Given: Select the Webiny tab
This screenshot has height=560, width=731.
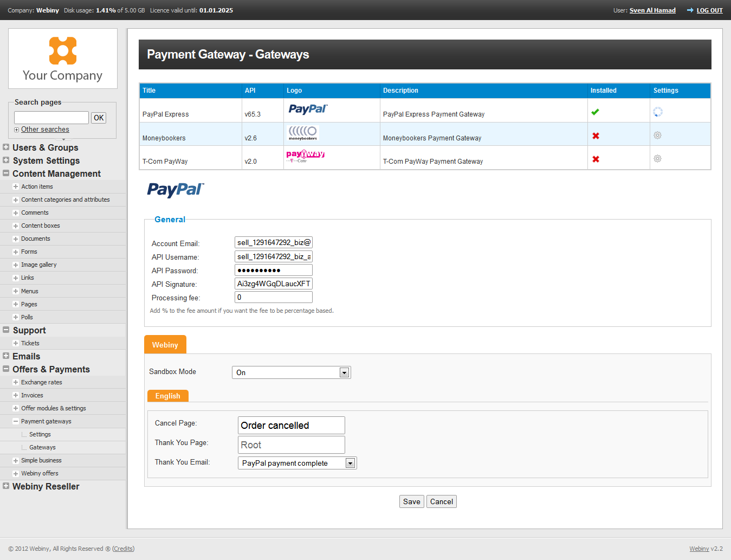Looking at the screenshot, I should [165, 345].
